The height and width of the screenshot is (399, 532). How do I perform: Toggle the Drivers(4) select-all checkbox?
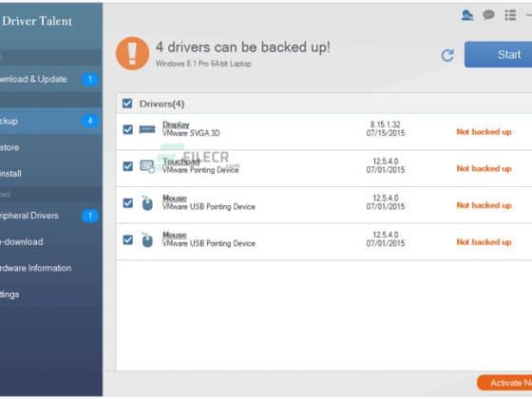[127, 104]
